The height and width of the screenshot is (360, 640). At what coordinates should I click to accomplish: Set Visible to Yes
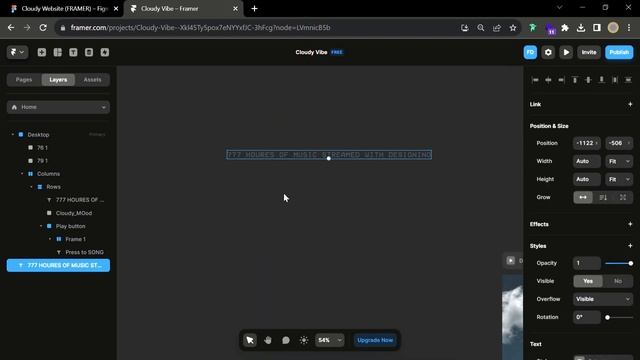(588, 281)
